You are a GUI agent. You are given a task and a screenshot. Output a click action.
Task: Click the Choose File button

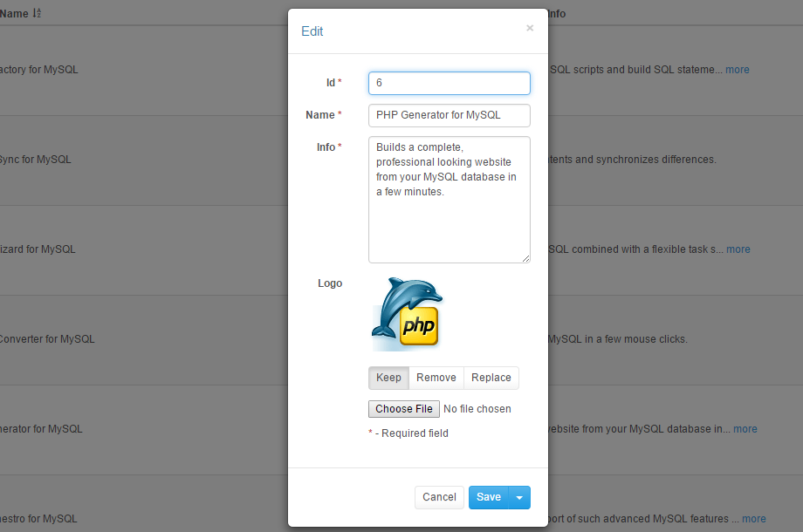coord(404,409)
